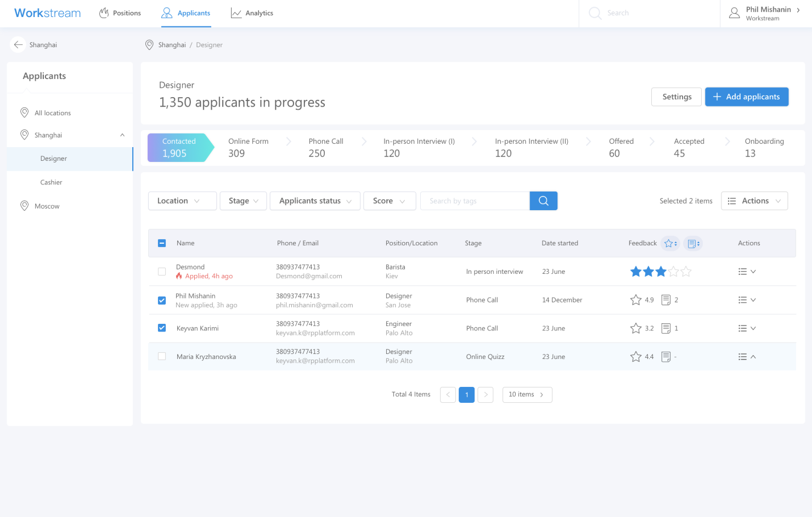
Task: Expand Phil Mishanin account menu chevron
Action: 798,10
